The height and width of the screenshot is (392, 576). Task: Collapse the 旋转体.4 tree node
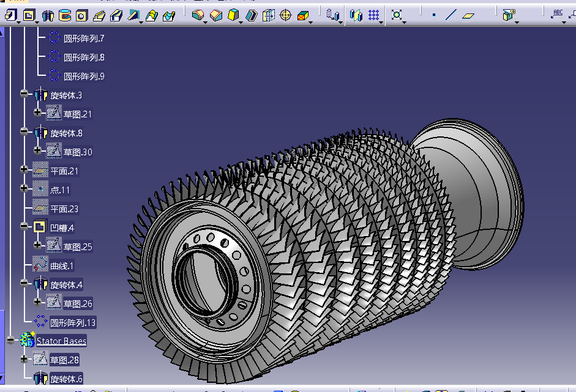coord(24,283)
